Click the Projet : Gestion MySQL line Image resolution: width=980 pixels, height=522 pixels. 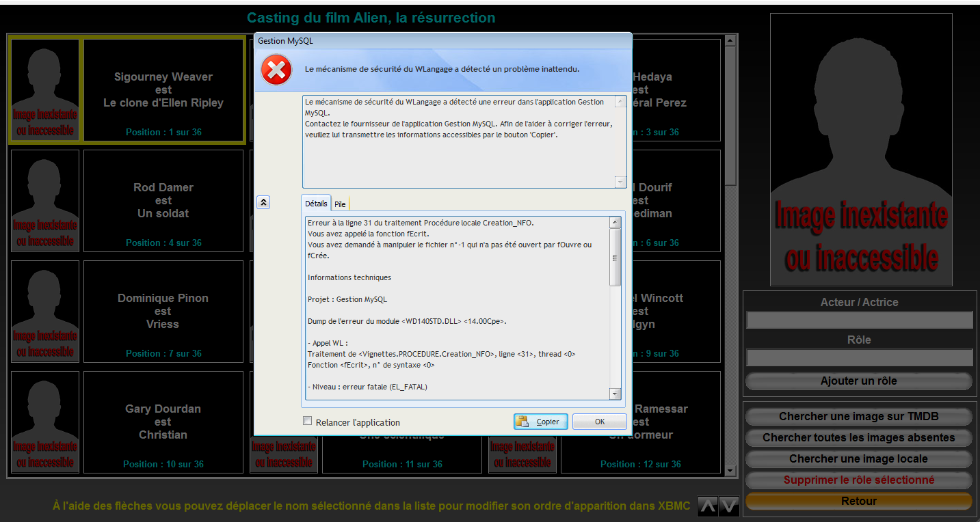pos(347,299)
